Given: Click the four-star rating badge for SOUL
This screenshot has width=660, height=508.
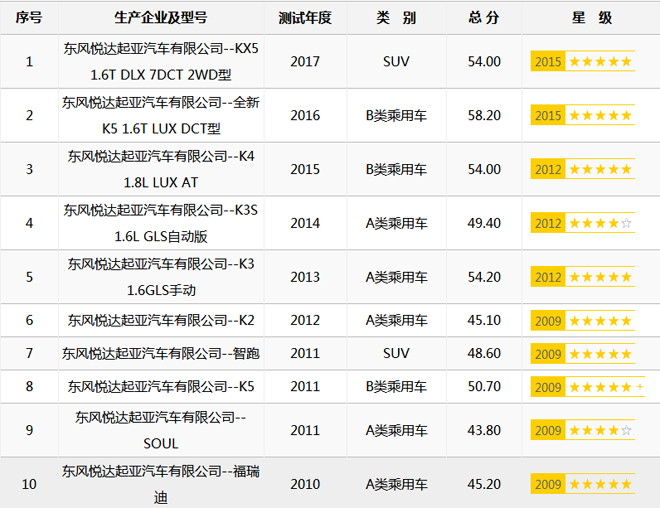Looking at the screenshot, I should pos(583,430).
